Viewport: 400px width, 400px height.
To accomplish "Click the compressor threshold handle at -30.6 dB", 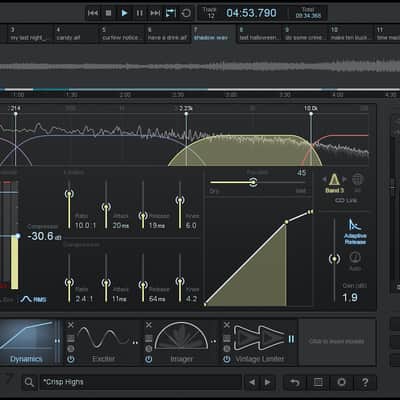I will coord(18,236).
